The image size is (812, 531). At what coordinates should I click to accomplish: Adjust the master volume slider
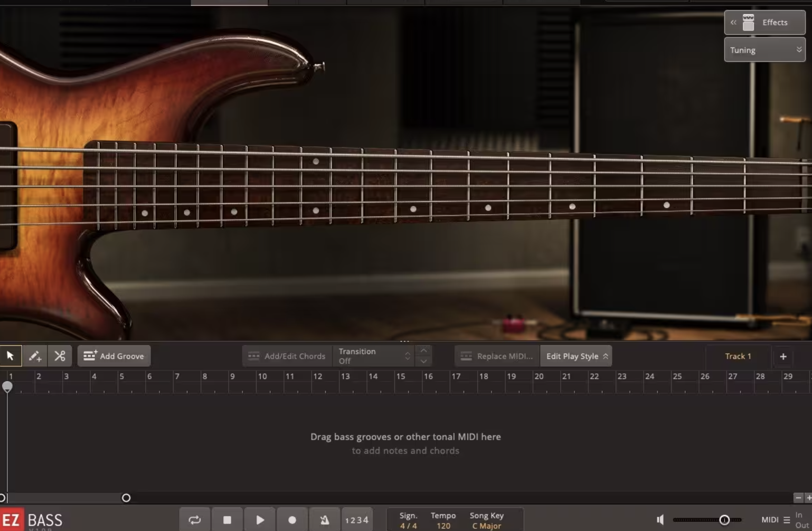click(725, 519)
